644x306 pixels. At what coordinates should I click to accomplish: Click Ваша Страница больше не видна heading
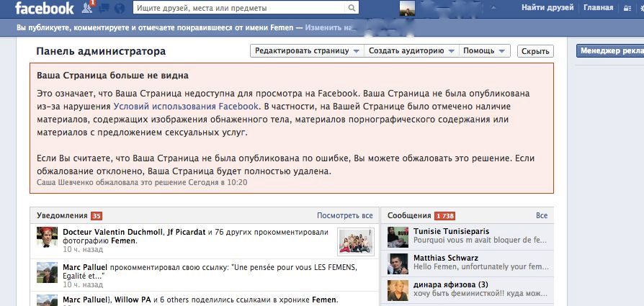(112, 76)
